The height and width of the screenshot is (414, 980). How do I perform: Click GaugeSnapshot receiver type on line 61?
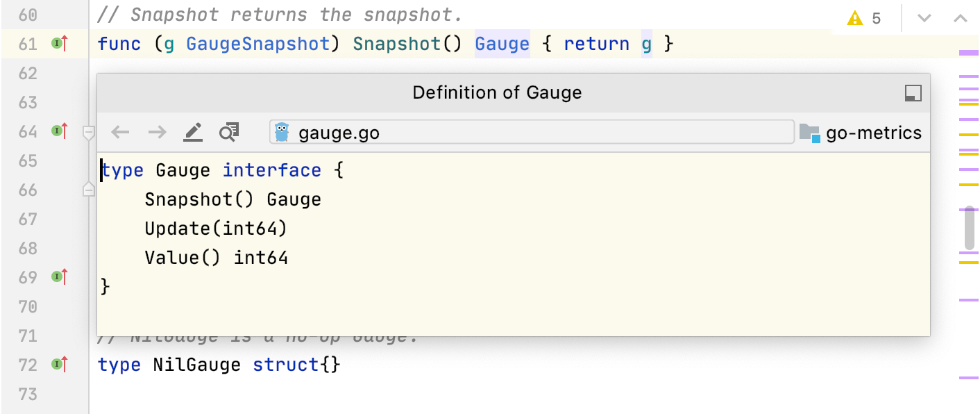tap(258, 44)
